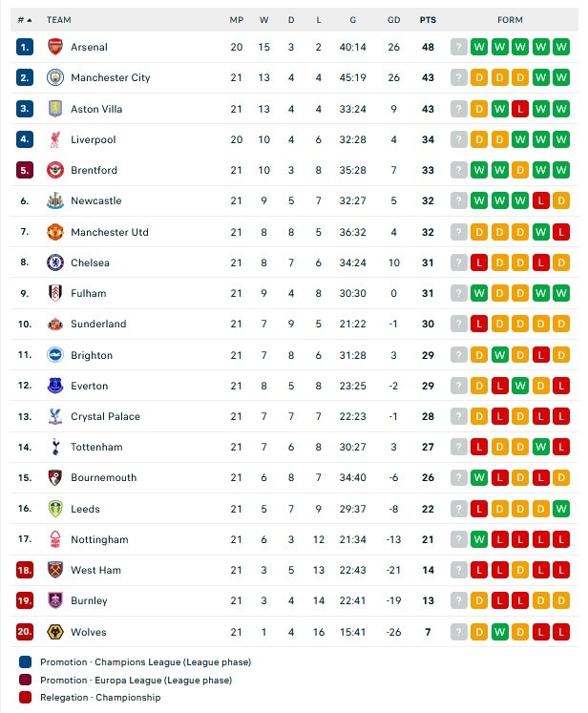The height and width of the screenshot is (713, 588).
Task: Open the Crystal Palace team link
Action: click(105, 416)
